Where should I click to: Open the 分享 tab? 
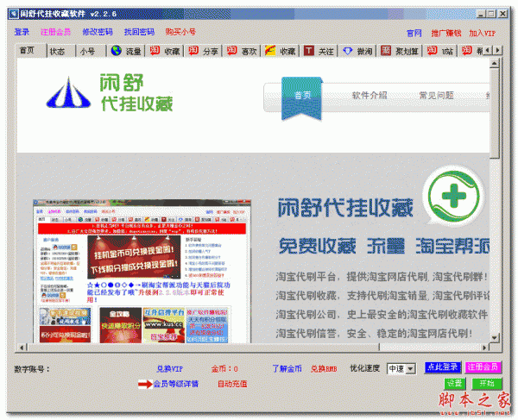[x=203, y=51]
